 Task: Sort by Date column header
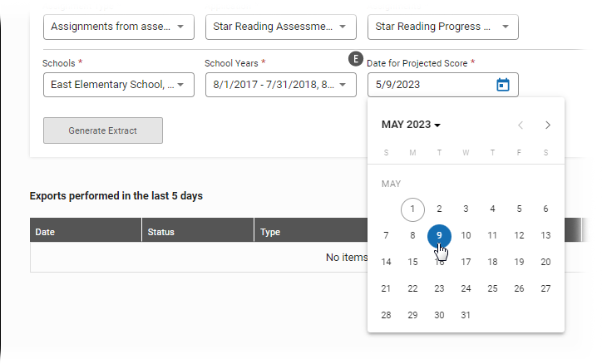coord(86,230)
